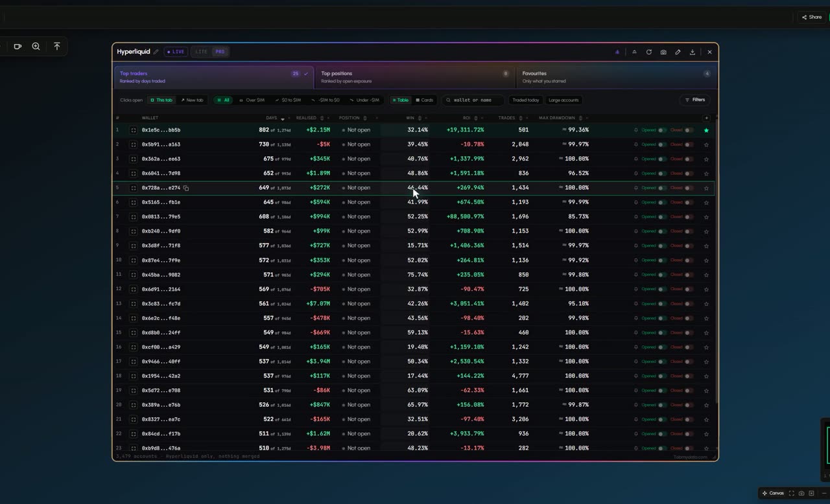Open expand icon for wallet 0x1e5c...bb5b
This screenshot has width=830, height=504.
134,130
